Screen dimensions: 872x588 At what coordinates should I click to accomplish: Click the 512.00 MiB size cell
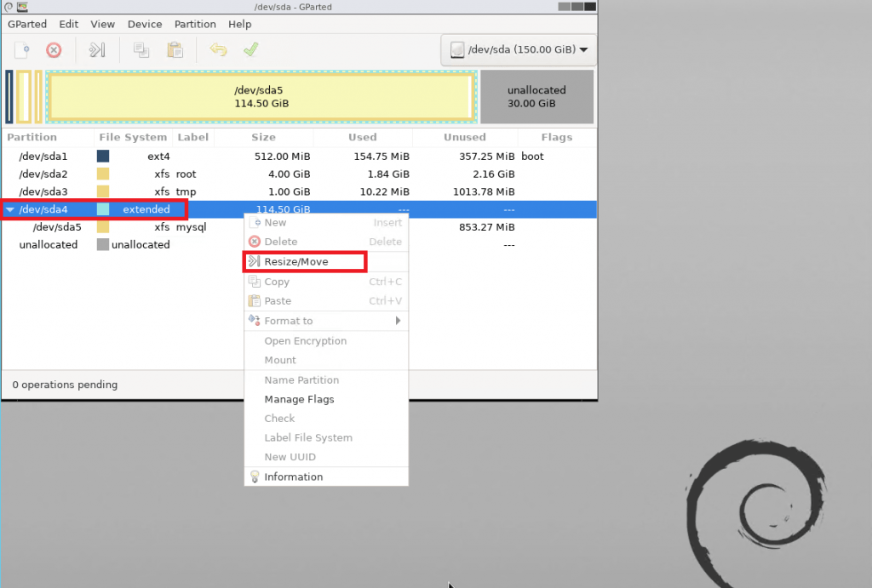pyautogui.click(x=283, y=157)
